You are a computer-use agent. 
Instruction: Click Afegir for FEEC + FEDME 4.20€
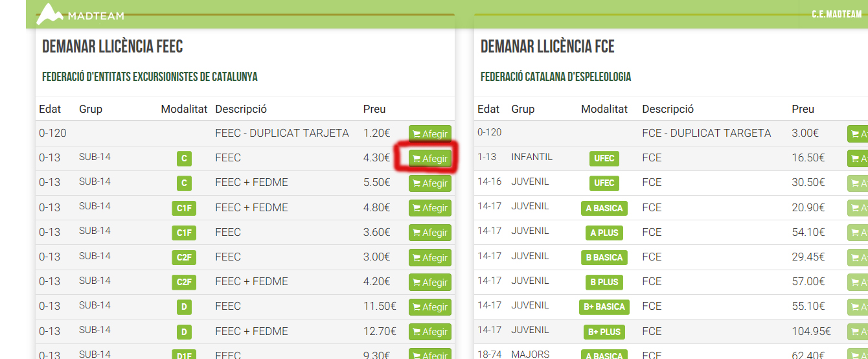click(430, 283)
